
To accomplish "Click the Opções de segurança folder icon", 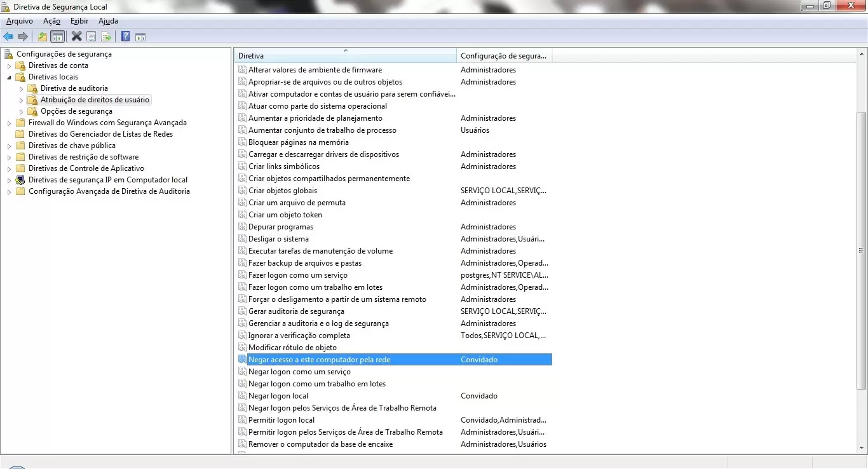I will point(32,111).
